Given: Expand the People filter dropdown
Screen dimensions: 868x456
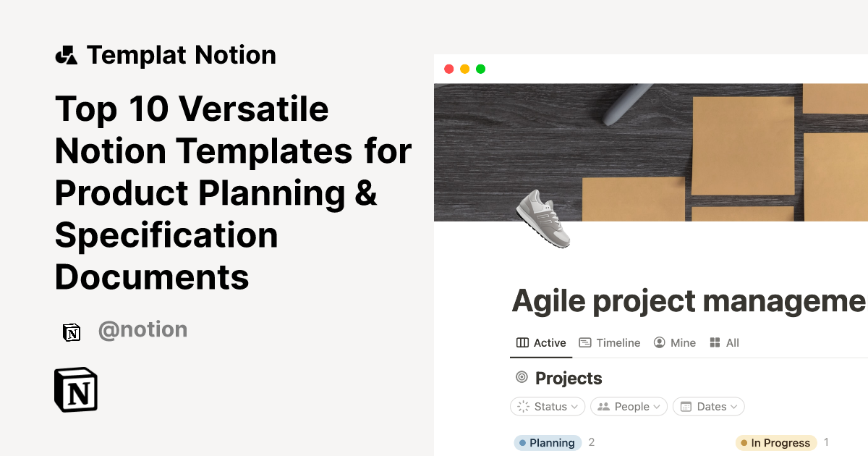Looking at the screenshot, I should click(x=629, y=406).
